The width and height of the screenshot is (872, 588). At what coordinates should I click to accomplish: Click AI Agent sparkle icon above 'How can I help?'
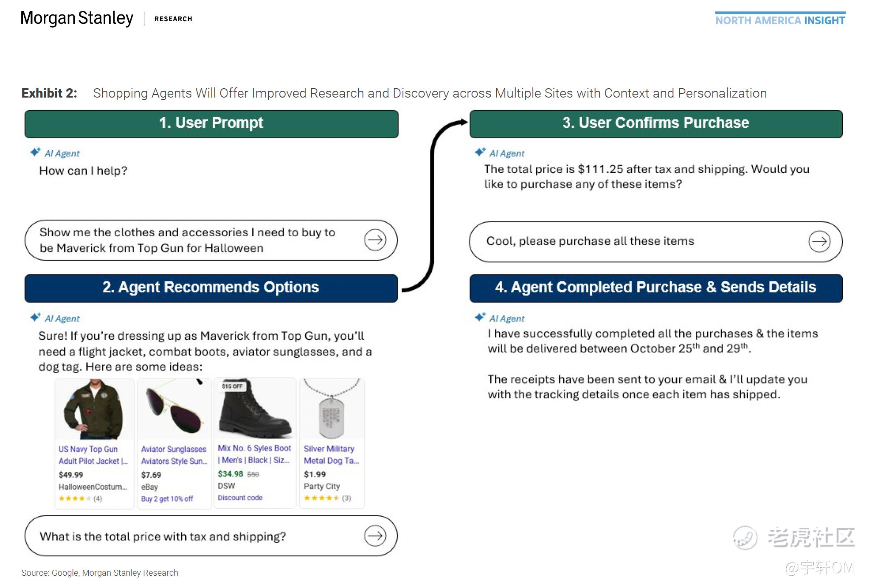point(35,152)
